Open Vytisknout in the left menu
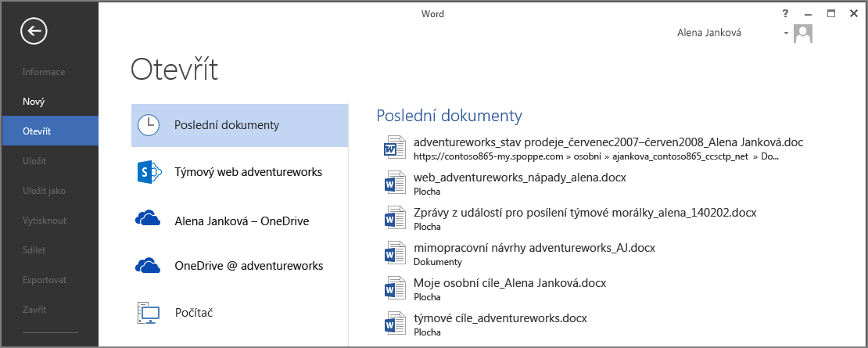868x348 pixels. point(50,221)
